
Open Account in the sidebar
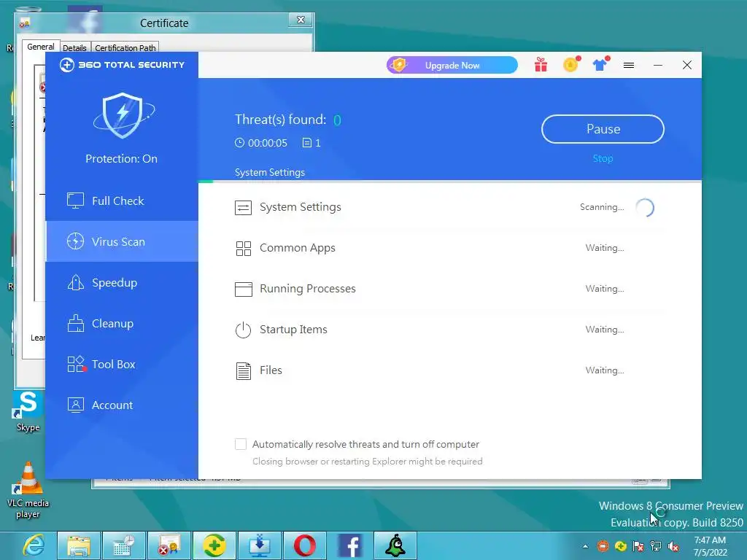[x=122, y=405]
